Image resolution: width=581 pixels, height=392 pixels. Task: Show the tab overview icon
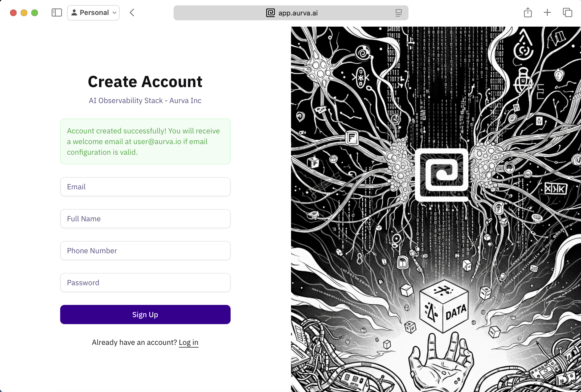567,13
